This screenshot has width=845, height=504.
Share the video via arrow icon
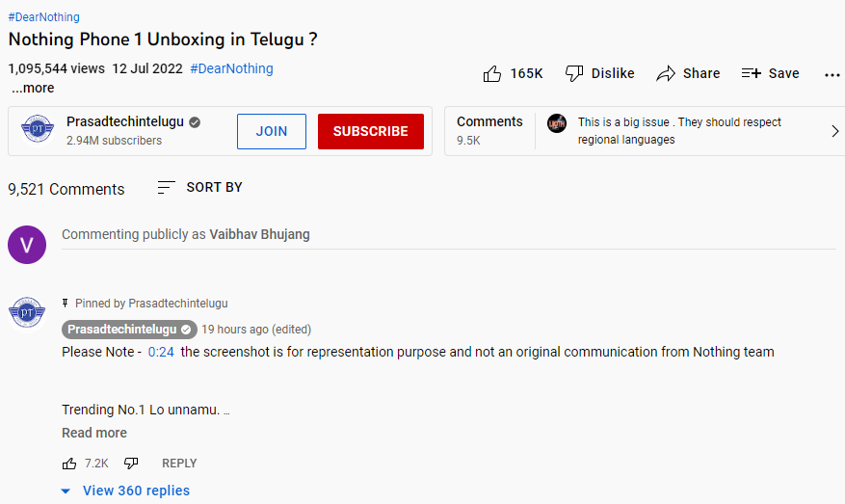[666, 73]
